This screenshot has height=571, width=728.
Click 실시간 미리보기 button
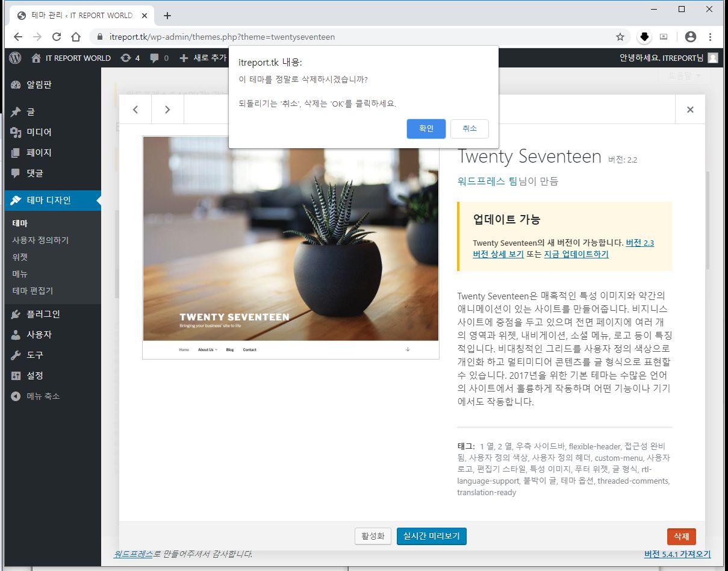pos(432,536)
